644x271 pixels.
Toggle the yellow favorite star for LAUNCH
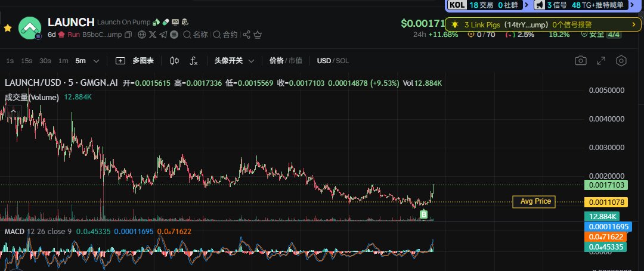click(x=7, y=28)
